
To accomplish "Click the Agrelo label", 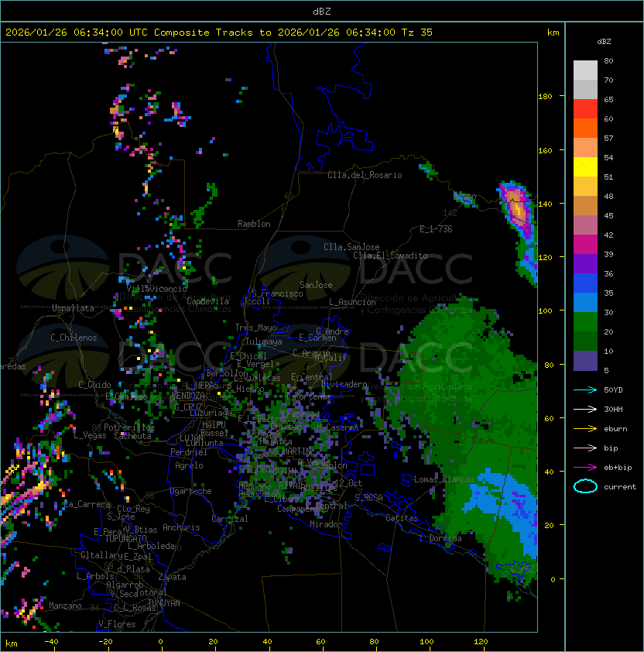I will point(189,465).
